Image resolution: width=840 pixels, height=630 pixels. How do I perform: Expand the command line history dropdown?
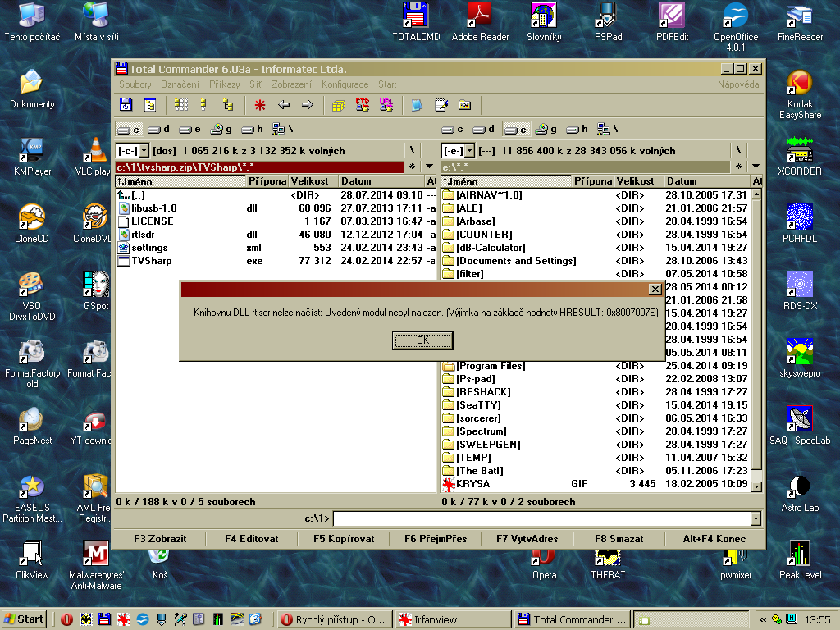[x=756, y=518]
